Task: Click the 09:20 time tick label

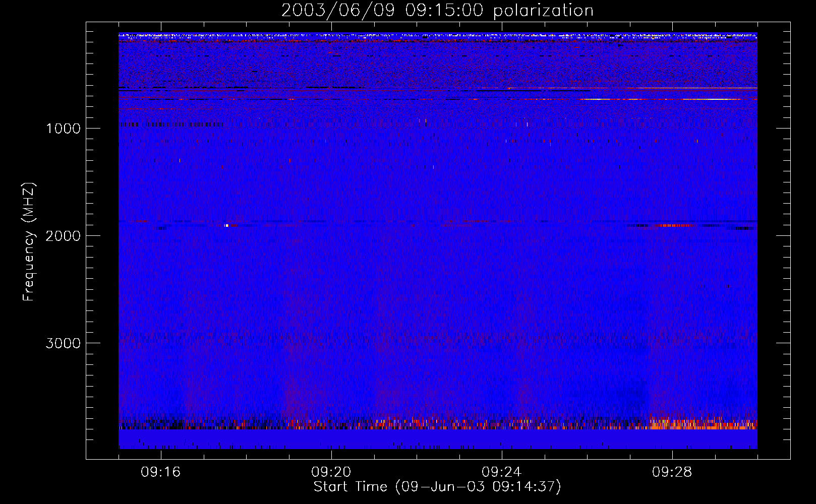Action: coord(331,472)
